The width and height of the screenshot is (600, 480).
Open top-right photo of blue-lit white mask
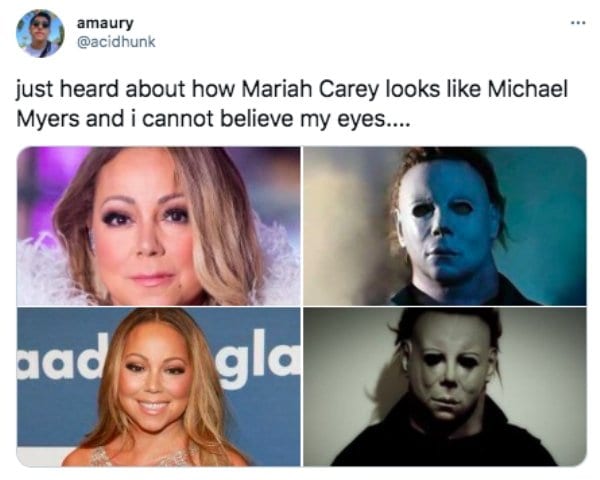click(x=445, y=226)
